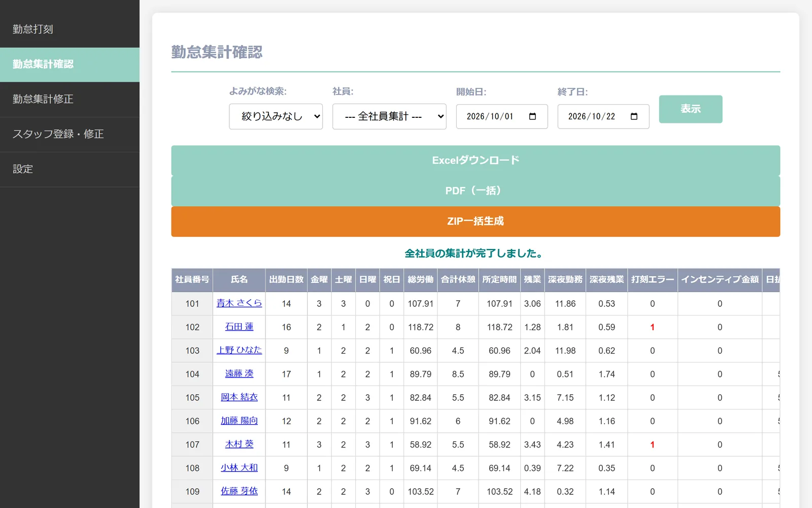812x508 pixels.
Task: Click red 打刻エラー value for 石田 蓮
Action: 653,327
